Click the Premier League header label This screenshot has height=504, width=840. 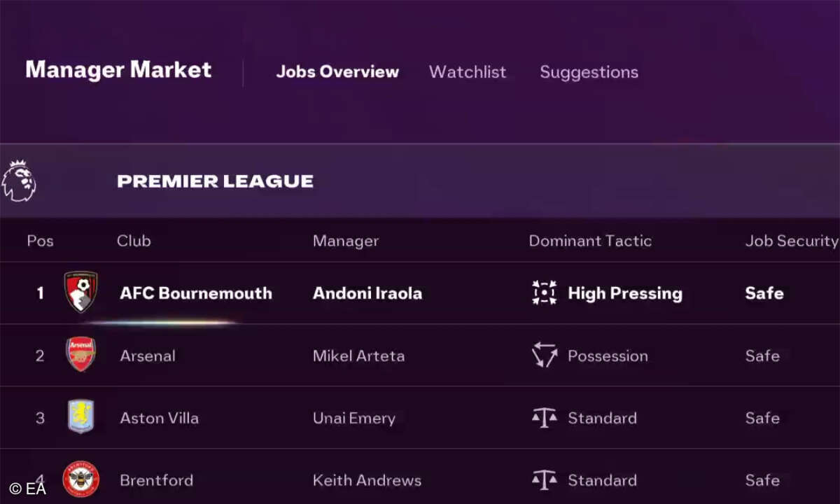pos(215,181)
